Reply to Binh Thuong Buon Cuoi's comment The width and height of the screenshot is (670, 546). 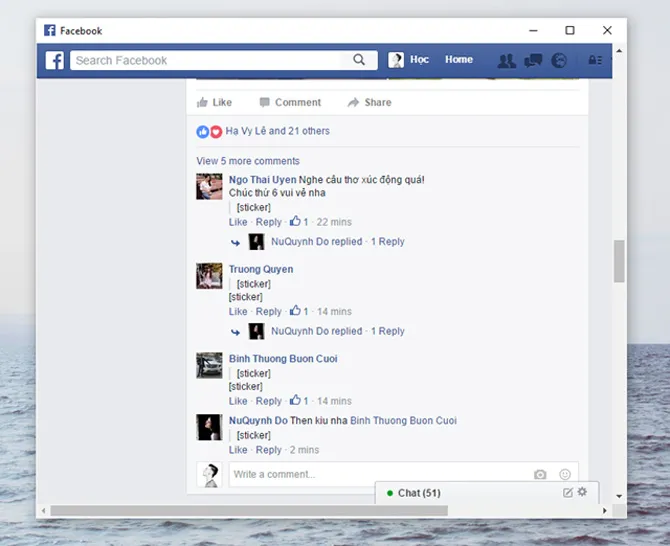[268, 401]
